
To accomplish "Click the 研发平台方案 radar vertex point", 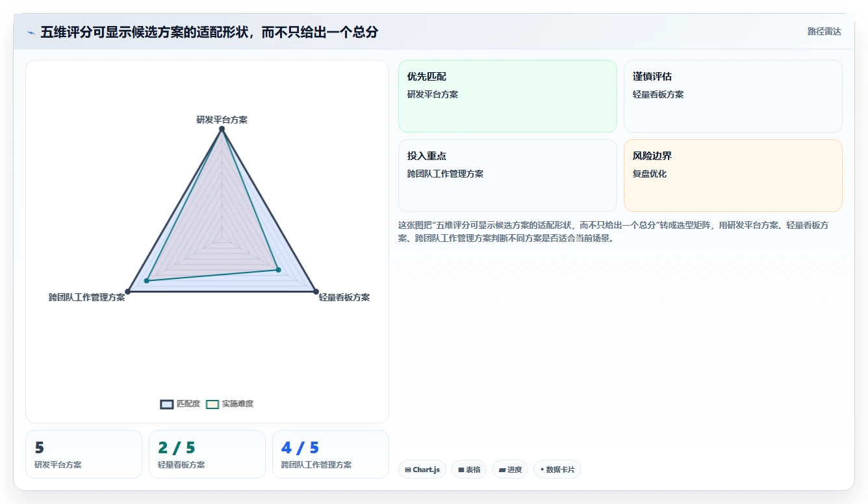I will [x=222, y=129].
